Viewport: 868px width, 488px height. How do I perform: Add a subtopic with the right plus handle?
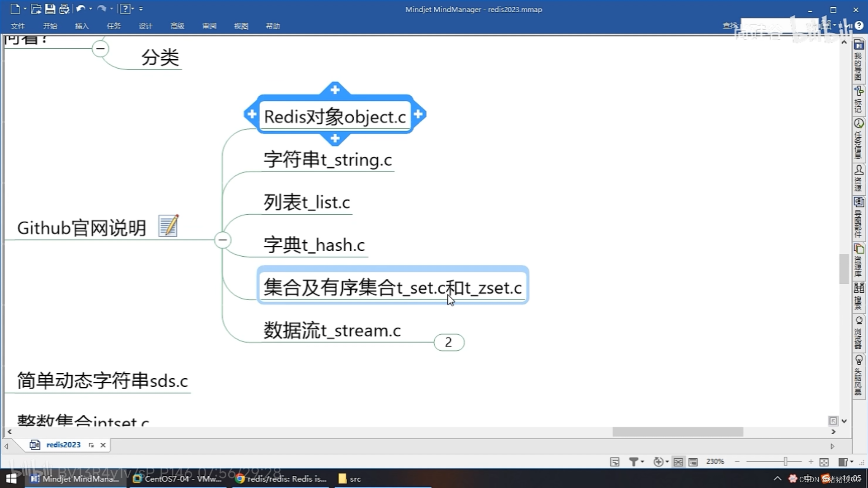click(418, 114)
